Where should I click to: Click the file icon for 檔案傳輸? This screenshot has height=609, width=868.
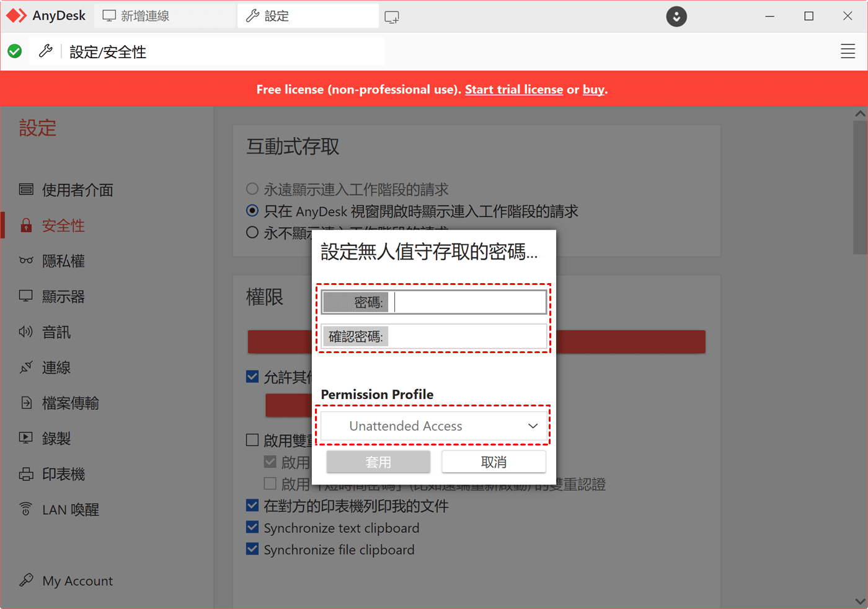[x=26, y=403]
